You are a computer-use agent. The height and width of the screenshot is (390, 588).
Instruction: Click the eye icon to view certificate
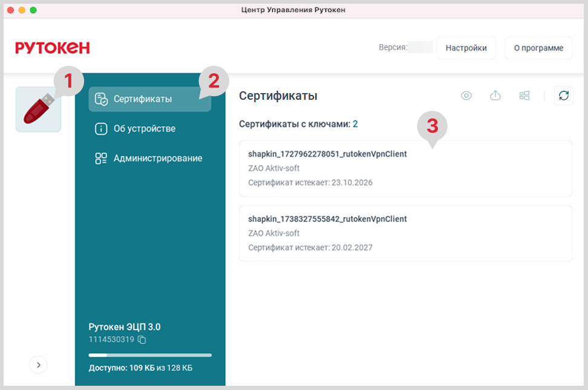(466, 96)
